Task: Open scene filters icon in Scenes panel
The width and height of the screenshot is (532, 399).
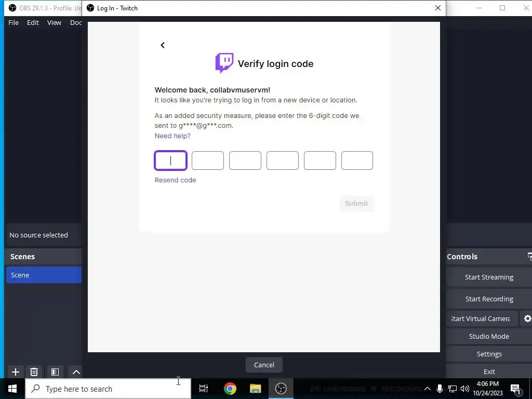Action: (55, 372)
